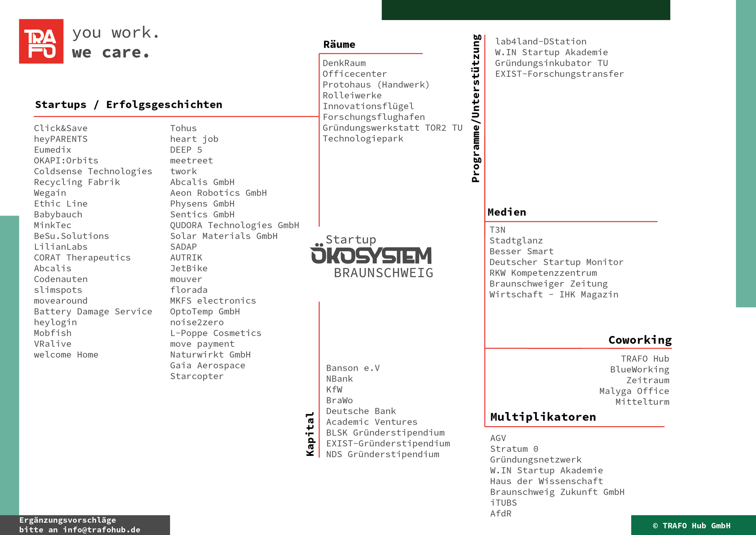Viewport: 756px width, 535px height.
Task: Open the Haus der Wissenschaft entry
Action: click(546, 481)
